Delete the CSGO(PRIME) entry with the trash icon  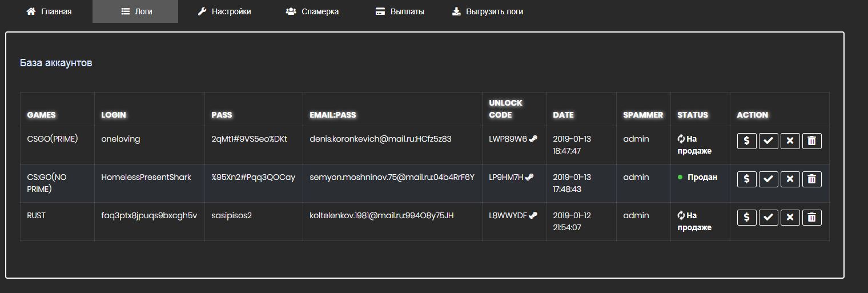coord(811,141)
